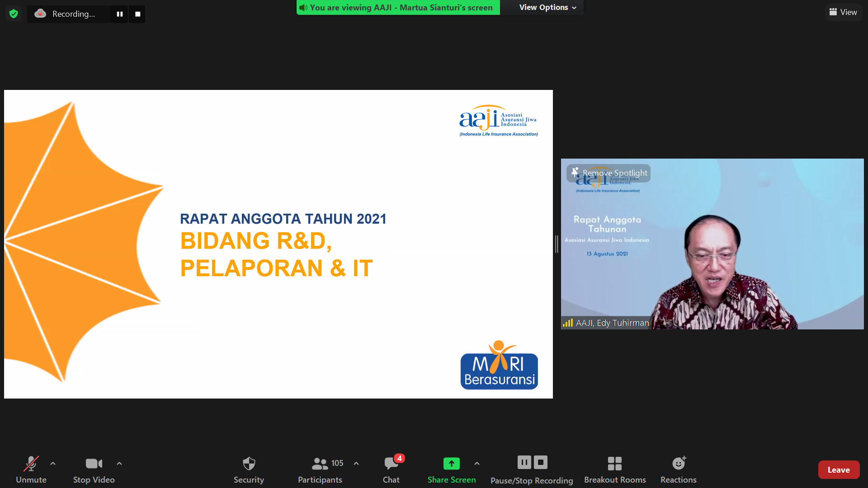Expand share screen options arrow
This screenshot has width=868, height=488.
[x=477, y=463]
